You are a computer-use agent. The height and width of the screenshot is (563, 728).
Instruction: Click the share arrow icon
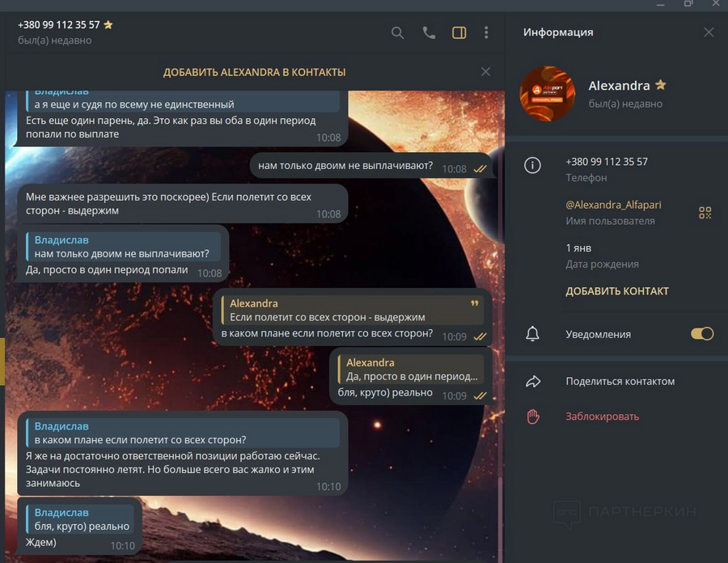pos(533,382)
